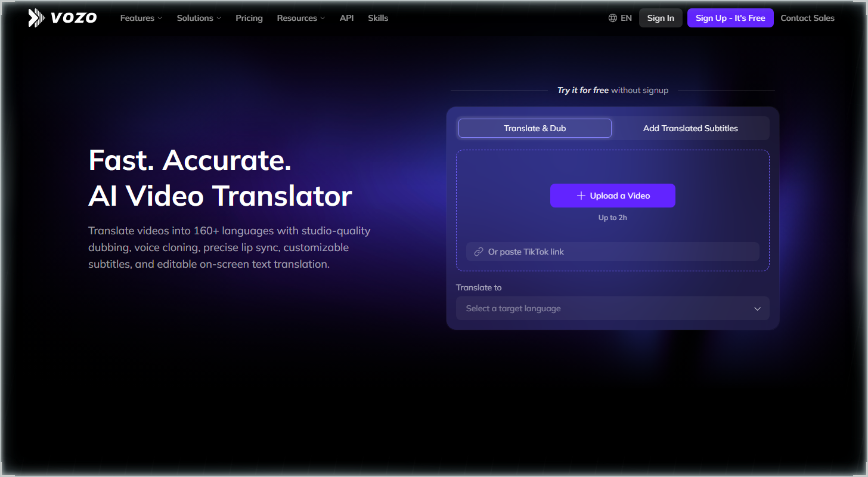Image resolution: width=868 pixels, height=477 pixels.
Task: Click the Upload a Video button
Action: [613, 196]
